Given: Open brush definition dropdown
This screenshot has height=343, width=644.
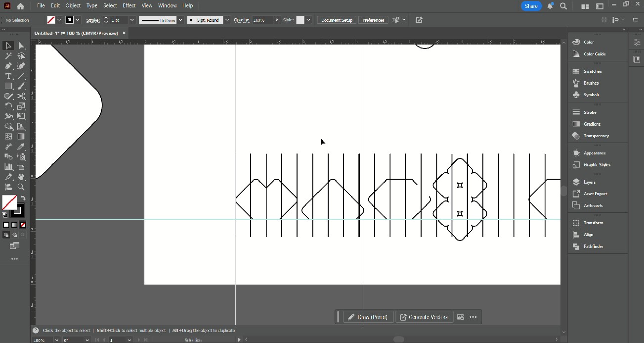Looking at the screenshot, I should (x=227, y=20).
